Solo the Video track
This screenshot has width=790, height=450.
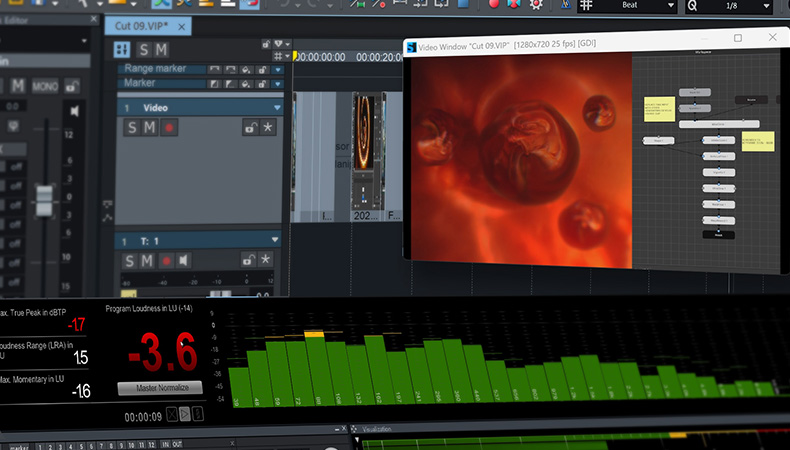point(131,127)
